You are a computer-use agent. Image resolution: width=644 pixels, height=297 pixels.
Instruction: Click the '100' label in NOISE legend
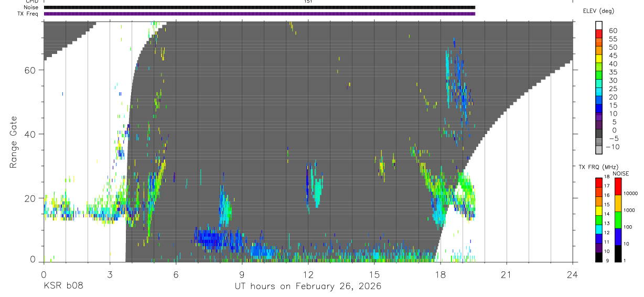[629, 227]
